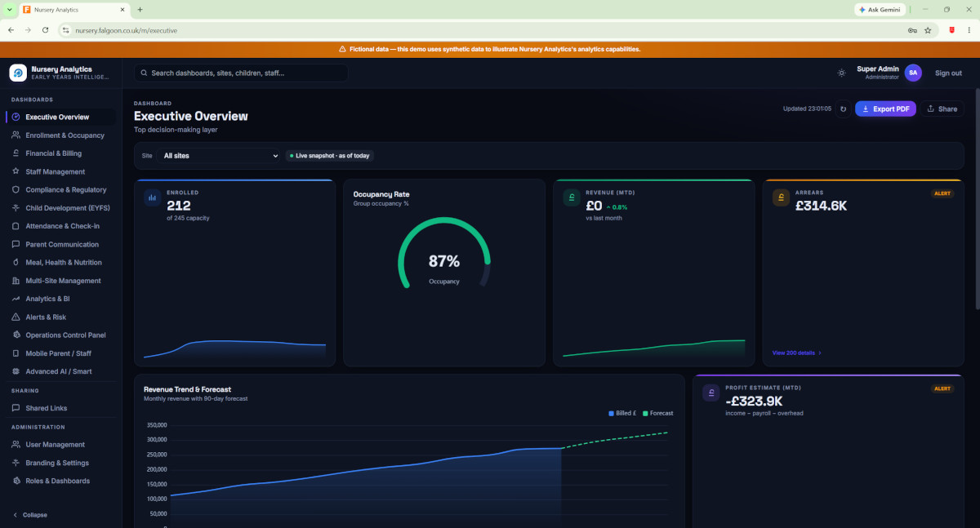This screenshot has height=528, width=980.
Task: Click the Enrollment & Occupancy people icon
Action: coord(16,135)
